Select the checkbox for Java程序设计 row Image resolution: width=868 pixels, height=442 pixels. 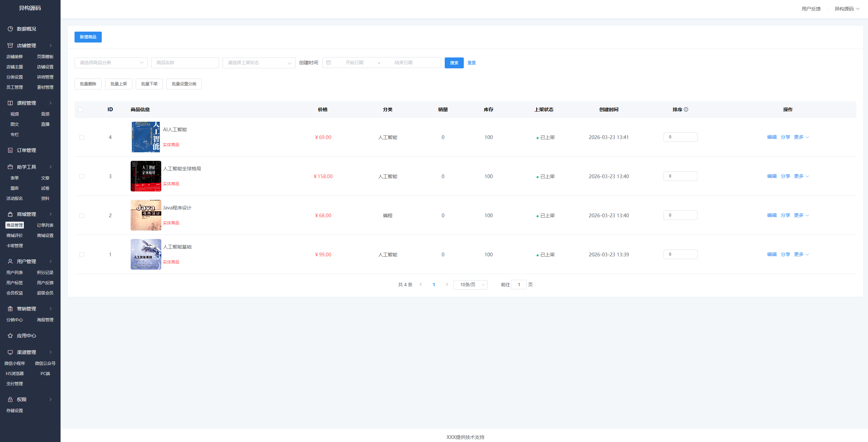coord(82,216)
